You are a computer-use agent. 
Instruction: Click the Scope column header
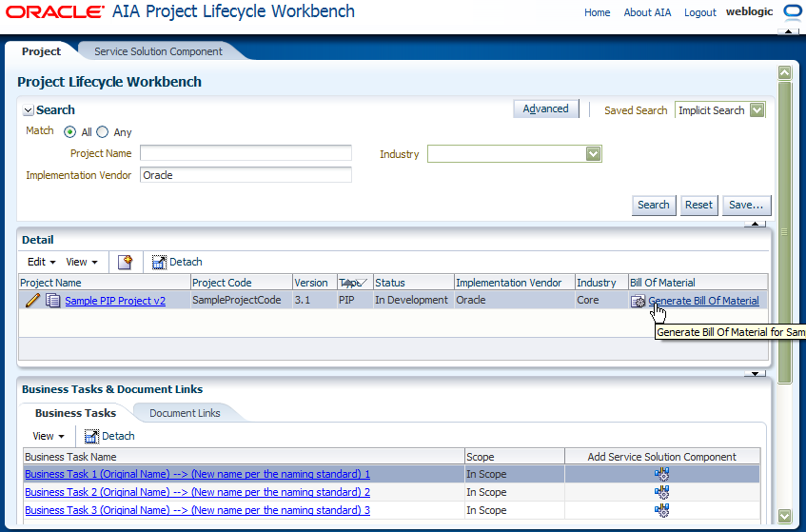514,457
